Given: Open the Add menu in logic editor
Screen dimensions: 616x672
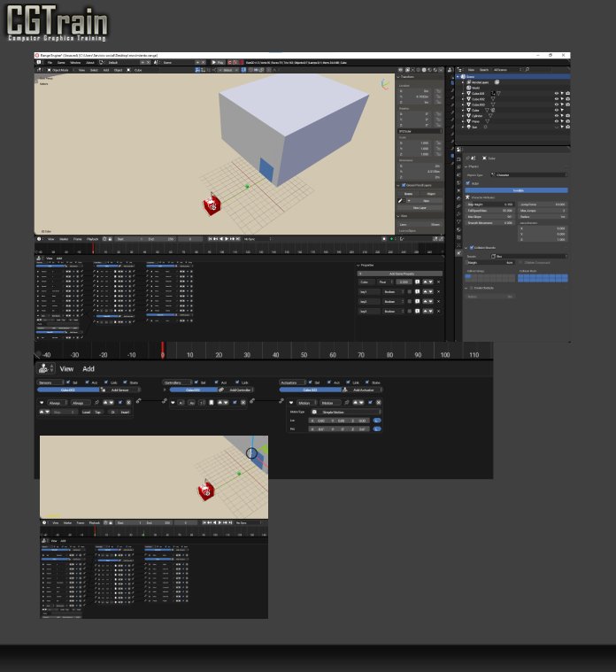Looking at the screenshot, I should (x=89, y=368).
